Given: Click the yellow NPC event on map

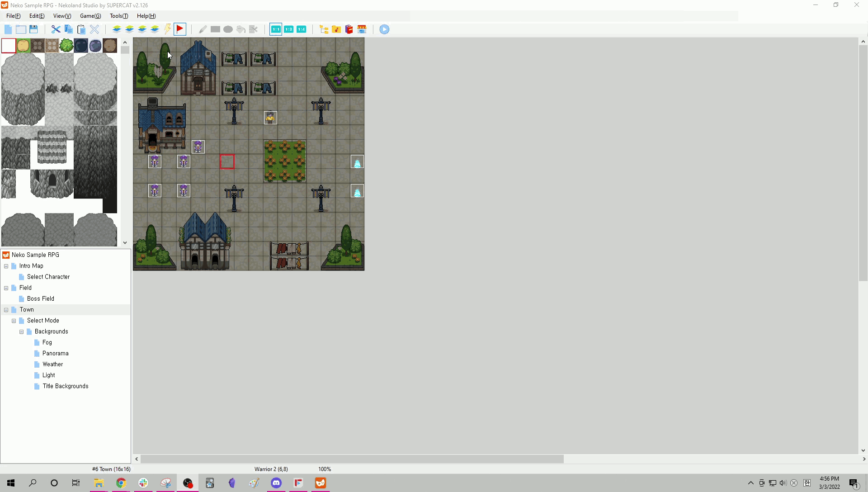Looking at the screenshot, I should point(270,118).
